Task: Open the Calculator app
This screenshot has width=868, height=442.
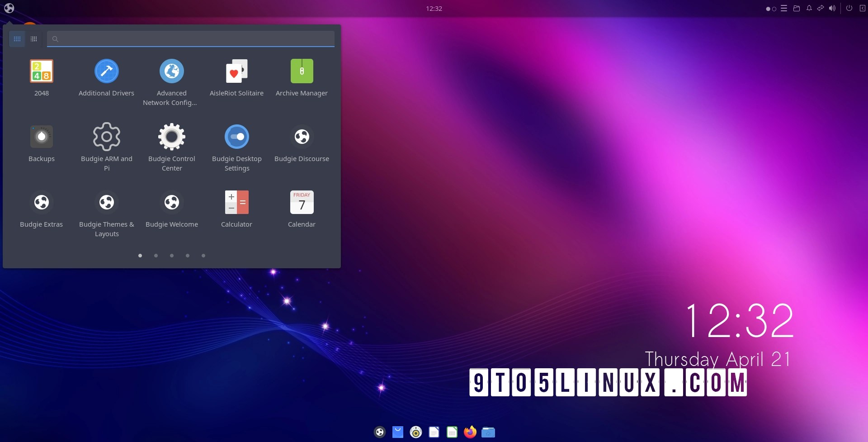Action: tap(236, 209)
